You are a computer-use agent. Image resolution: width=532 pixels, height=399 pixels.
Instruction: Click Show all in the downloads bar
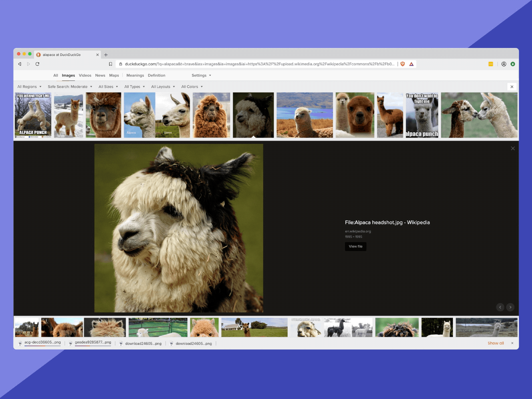click(495, 343)
